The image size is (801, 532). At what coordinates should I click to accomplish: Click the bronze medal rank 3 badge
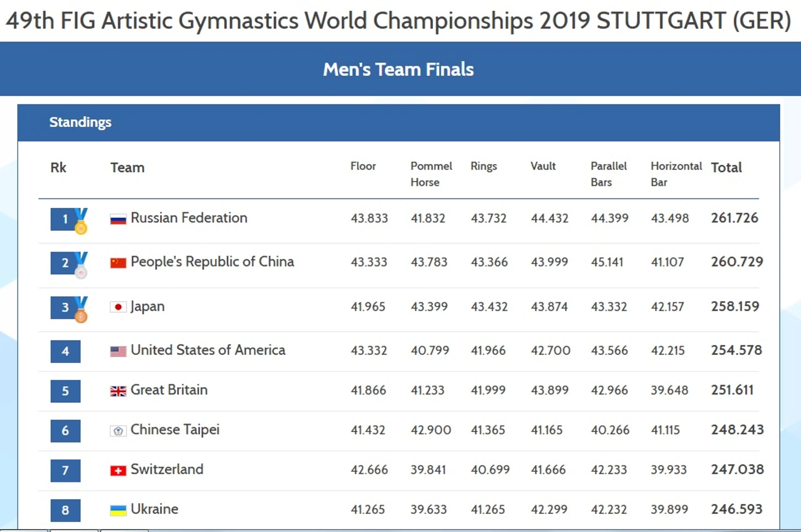pyautogui.click(x=69, y=308)
